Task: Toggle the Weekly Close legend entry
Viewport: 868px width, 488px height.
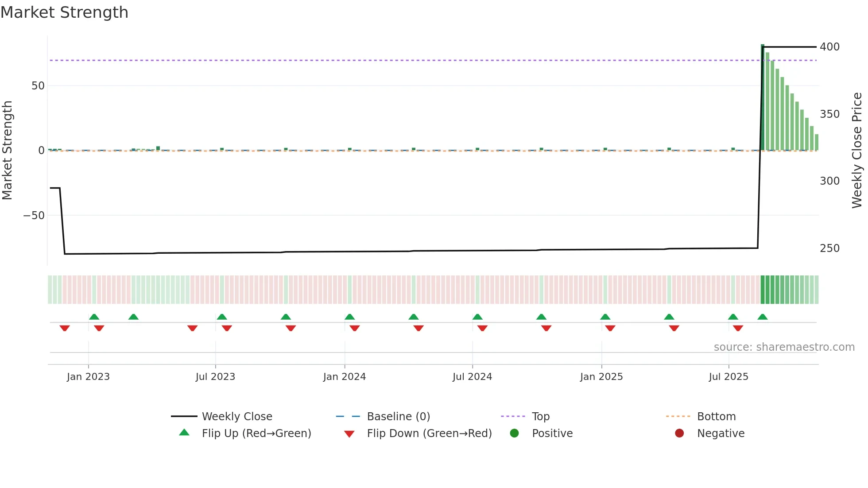Action: [221, 416]
